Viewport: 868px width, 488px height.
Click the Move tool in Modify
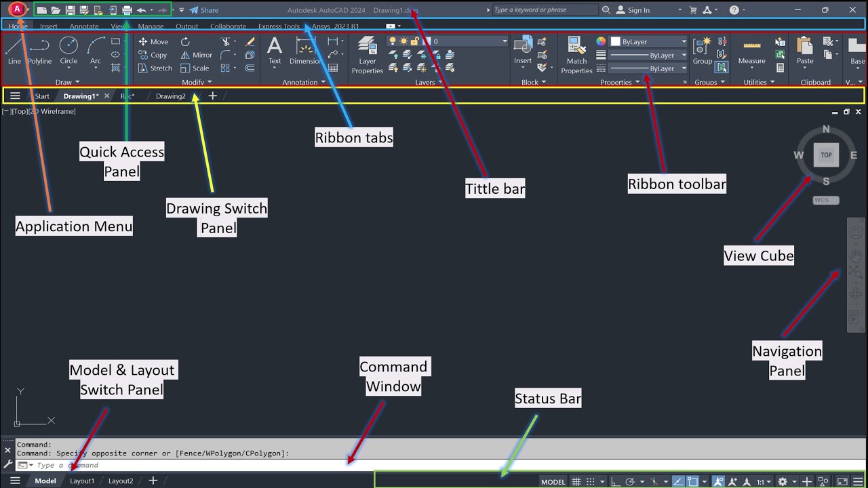click(x=153, y=41)
